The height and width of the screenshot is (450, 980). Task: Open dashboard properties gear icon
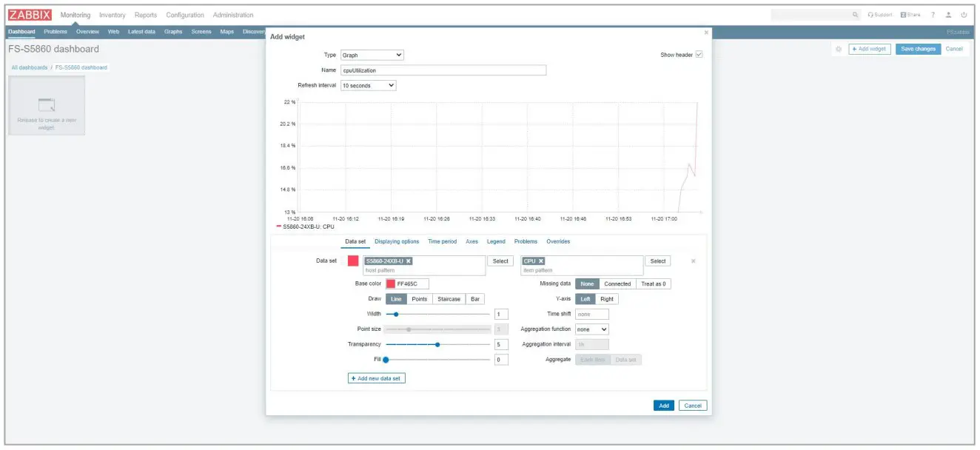[839, 49]
